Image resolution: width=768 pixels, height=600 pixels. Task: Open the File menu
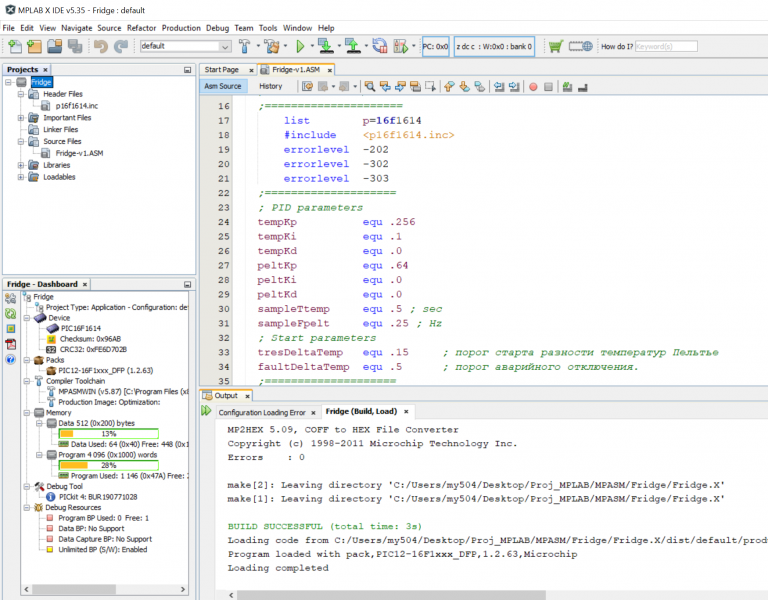pos(8,28)
